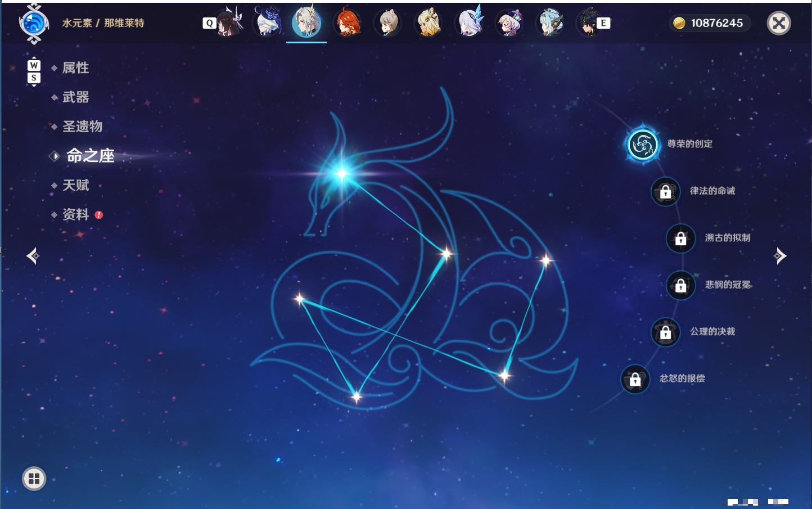This screenshot has height=509, width=812.
Task: Click the Hydro element emblem icon
Action: pos(34,23)
